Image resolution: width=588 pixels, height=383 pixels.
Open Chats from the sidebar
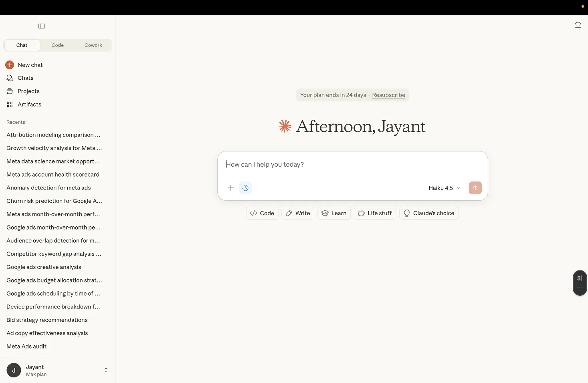coord(26,78)
